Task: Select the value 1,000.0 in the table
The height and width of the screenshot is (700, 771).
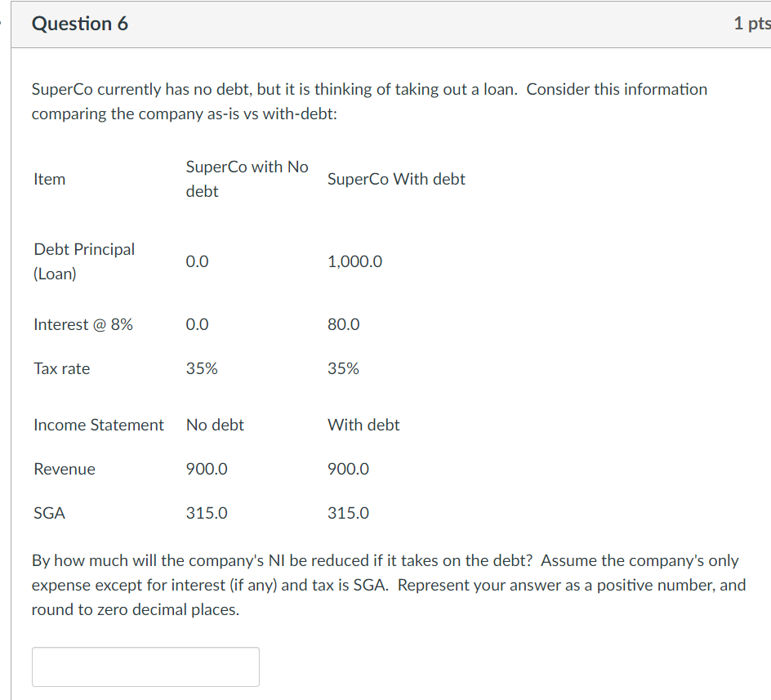Action: (x=354, y=261)
